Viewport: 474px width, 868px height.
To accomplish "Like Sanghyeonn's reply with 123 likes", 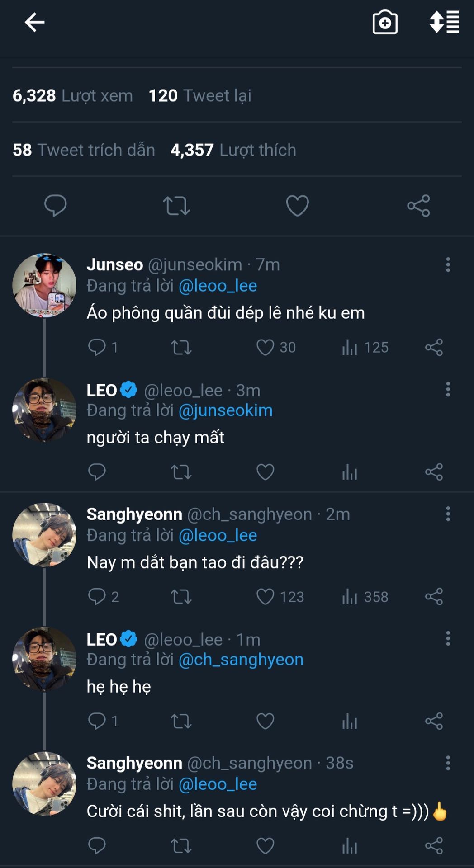I will click(265, 597).
